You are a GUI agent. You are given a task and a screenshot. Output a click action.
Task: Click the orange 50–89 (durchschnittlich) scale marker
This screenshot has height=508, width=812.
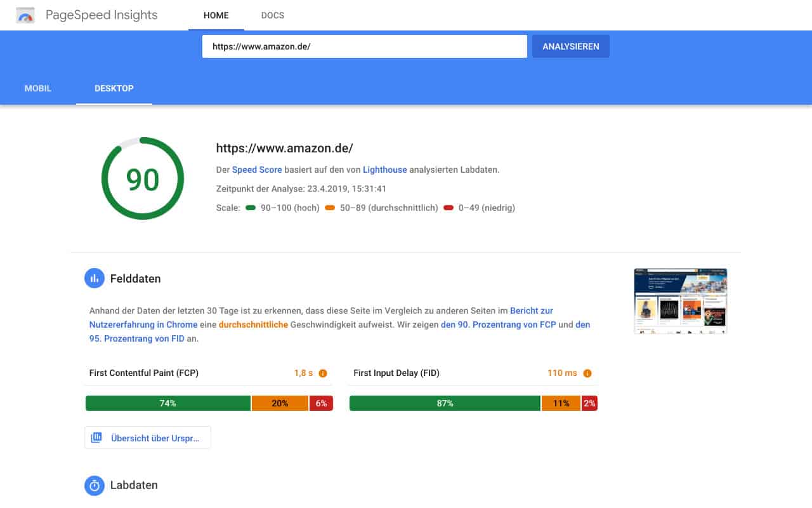point(330,208)
